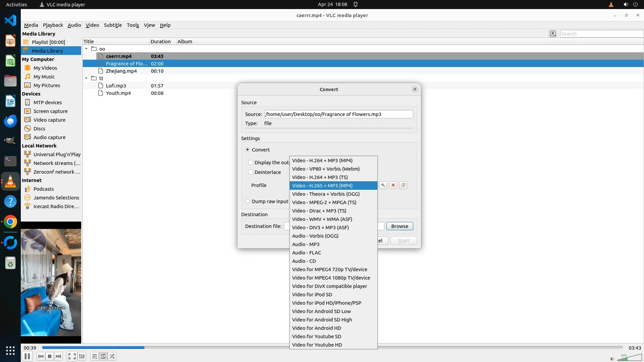Create a new profile icon

(403, 185)
